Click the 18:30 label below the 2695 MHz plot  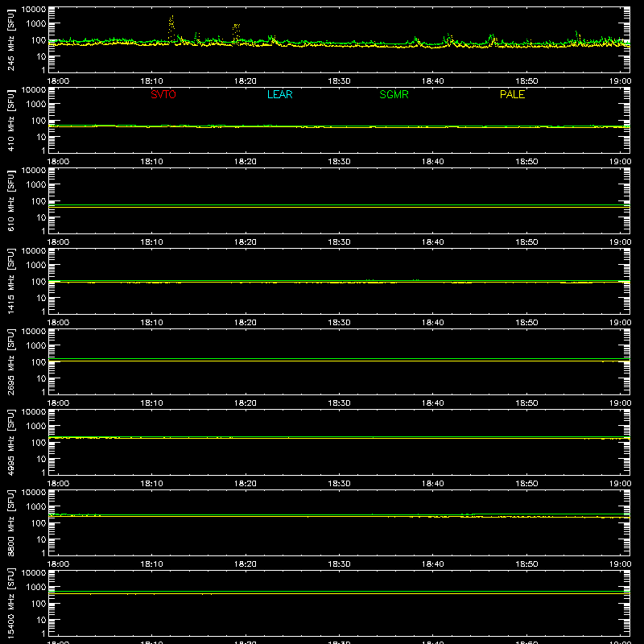(339, 403)
